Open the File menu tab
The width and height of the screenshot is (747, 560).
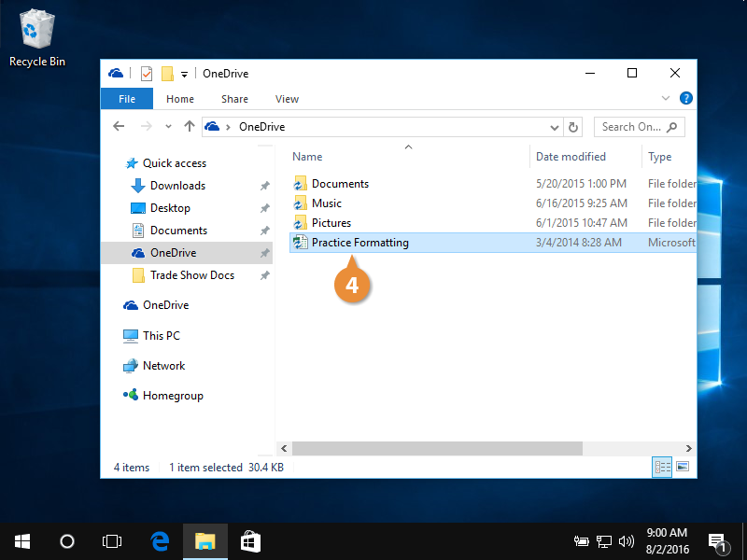pyautogui.click(x=127, y=99)
